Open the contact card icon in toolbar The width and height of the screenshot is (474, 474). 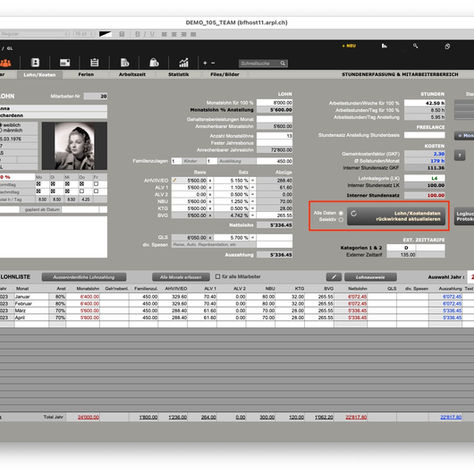pyautogui.click(x=35, y=62)
